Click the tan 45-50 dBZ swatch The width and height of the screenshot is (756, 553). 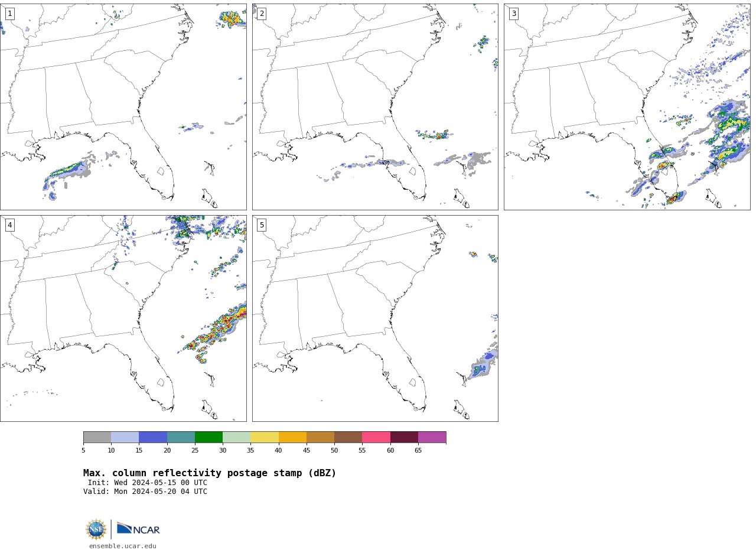(320, 437)
